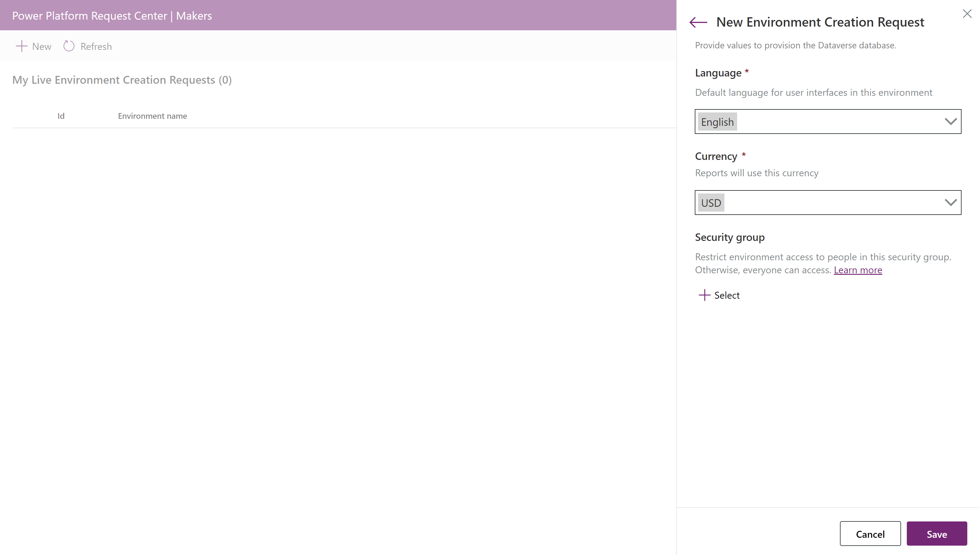Screen dimensions: 980x555
Task: Click the Cancel button
Action: [870, 534]
